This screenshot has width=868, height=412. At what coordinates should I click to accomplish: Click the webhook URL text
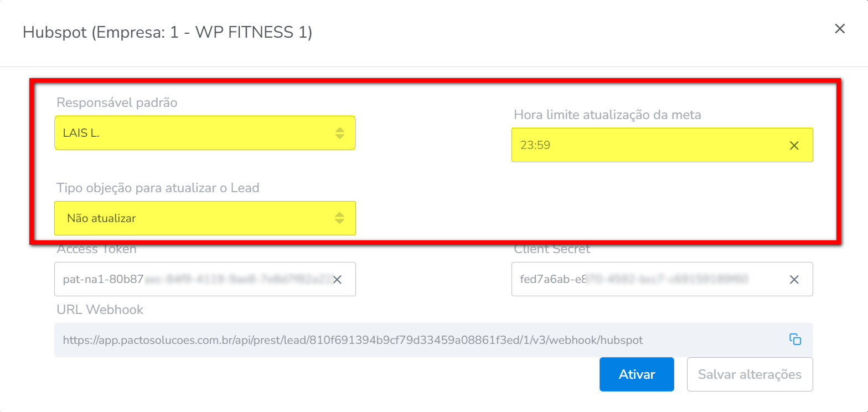pyautogui.click(x=353, y=340)
